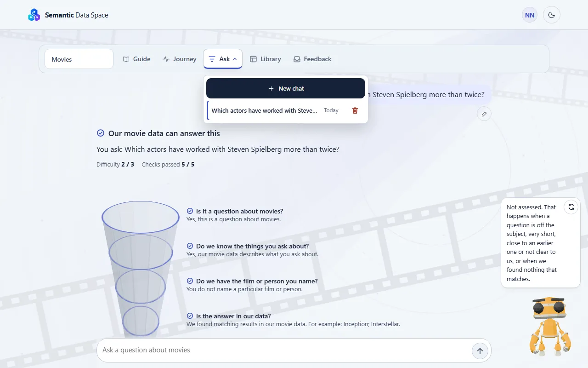Image resolution: width=588 pixels, height=368 pixels.
Task: Switch to the Library tab
Action: pyautogui.click(x=266, y=59)
